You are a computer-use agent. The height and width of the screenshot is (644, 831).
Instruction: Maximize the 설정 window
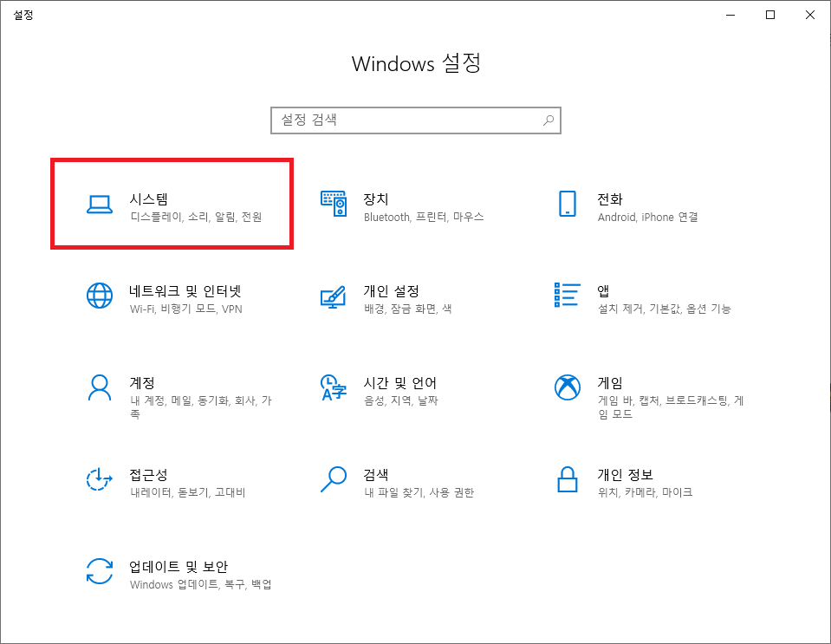[x=770, y=15]
